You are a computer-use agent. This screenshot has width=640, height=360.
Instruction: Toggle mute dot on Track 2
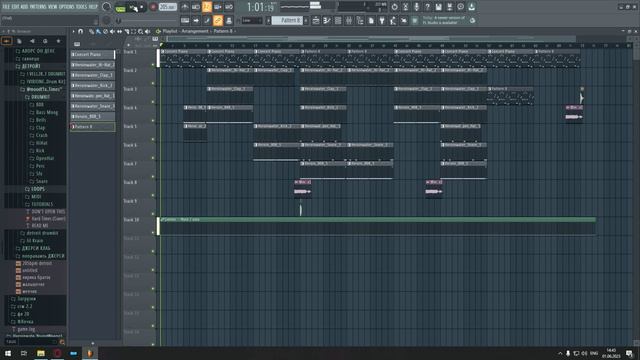point(153,83)
